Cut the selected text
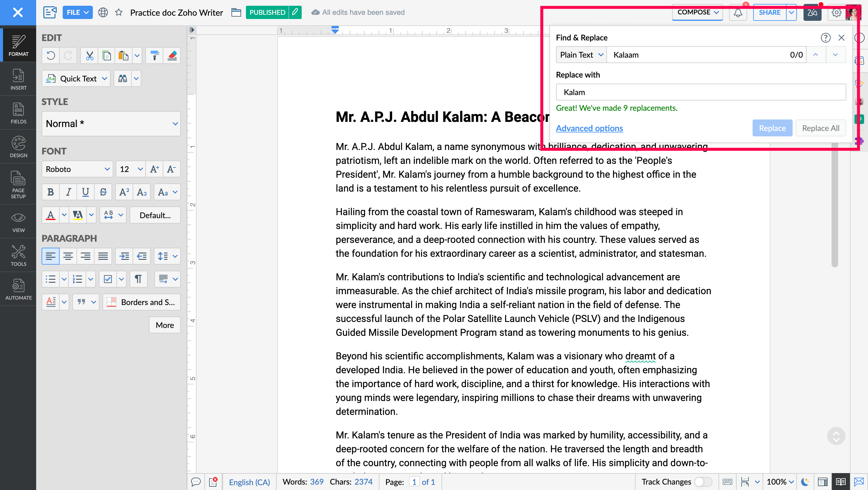The height and width of the screenshot is (490, 868). [89, 56]
